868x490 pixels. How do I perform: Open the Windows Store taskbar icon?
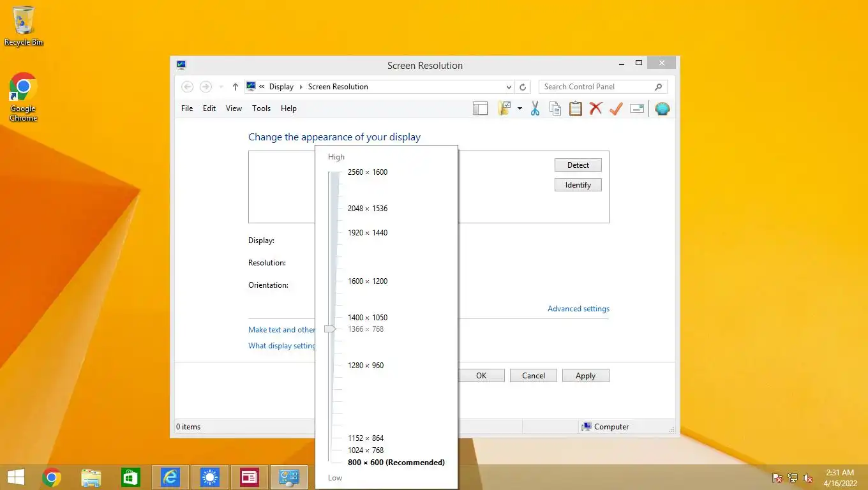coord(131,477)
